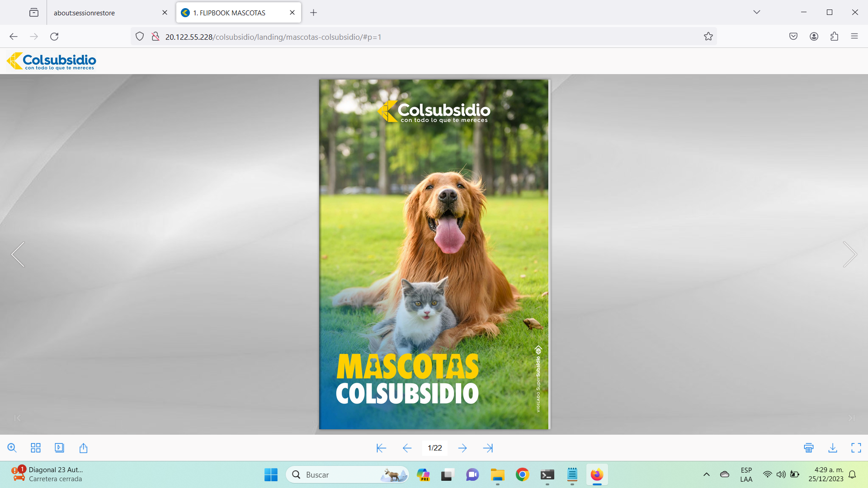This screenshot has height=488, width=868.
Task: Jump to the last page
Action: [488, 448]
